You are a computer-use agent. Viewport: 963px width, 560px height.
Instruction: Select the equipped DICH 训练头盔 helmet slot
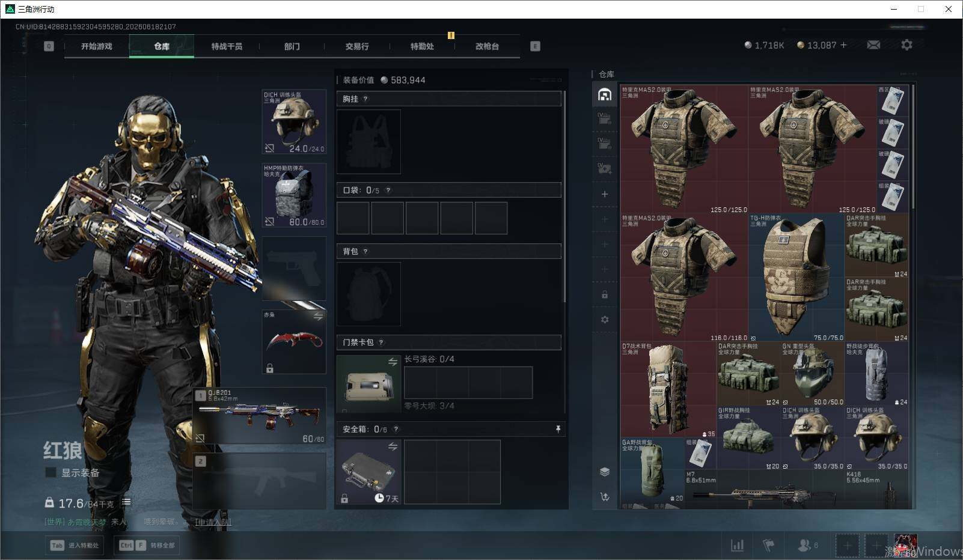[295, 122]
